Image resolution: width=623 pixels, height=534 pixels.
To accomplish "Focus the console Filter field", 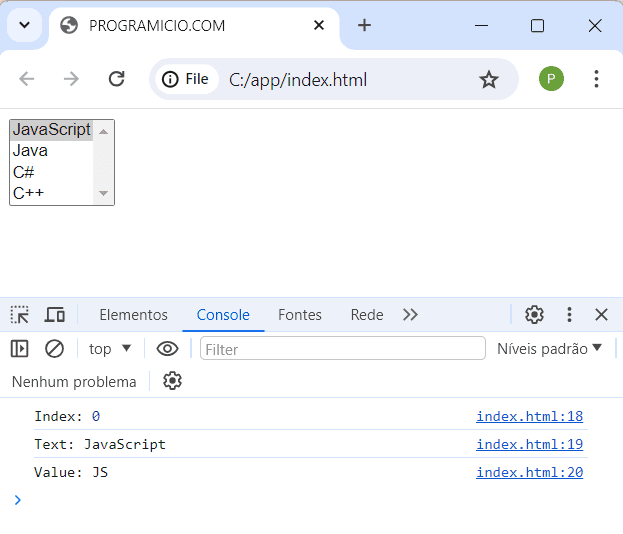I will click(342, 348).
